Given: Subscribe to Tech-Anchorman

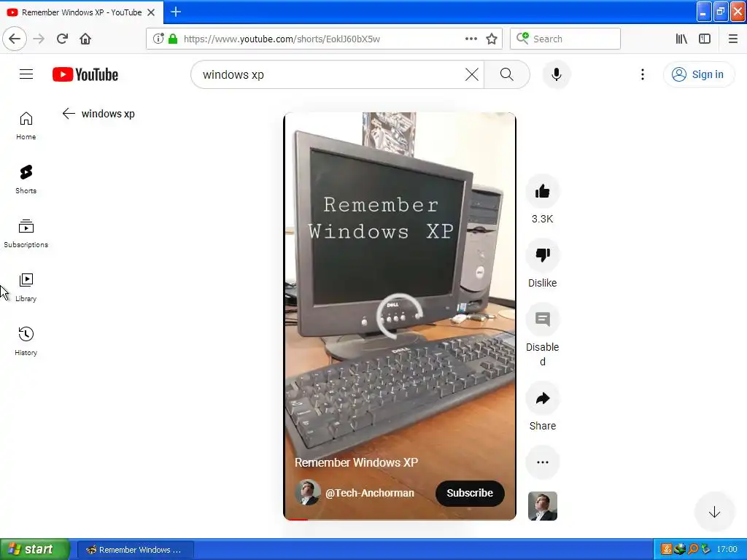Looking at the screenshot, I should coord(470,493).
